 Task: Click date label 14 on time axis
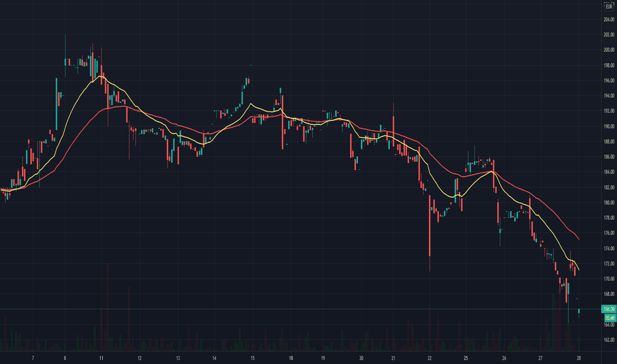(214, 358)
